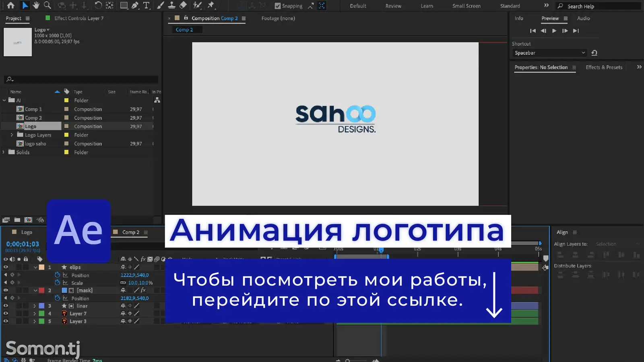Switch to the Standard workspace
The height and width of the screenshot is (362, 644).
(x=510, y=6)
